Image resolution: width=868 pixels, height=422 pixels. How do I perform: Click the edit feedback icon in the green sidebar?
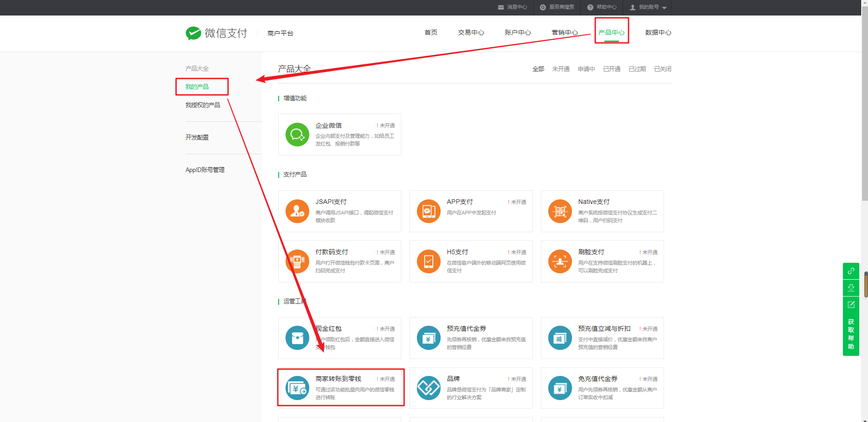(851, 305)
